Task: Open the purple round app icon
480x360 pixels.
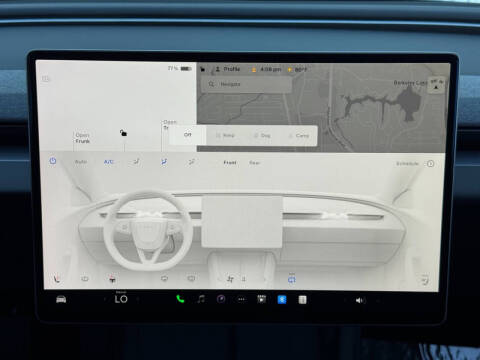Action: coord(221,299)
